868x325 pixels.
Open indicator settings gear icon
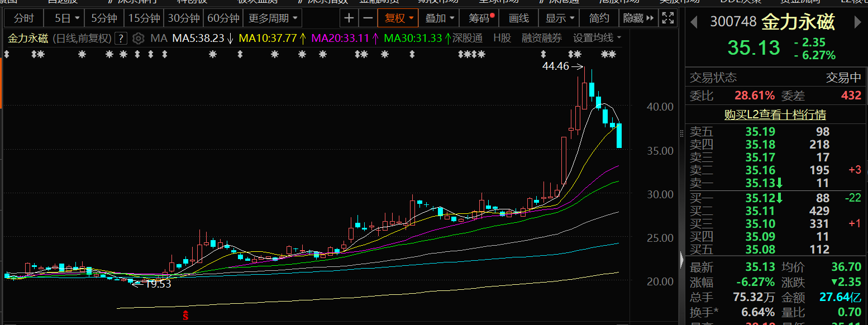pos(139,39)
